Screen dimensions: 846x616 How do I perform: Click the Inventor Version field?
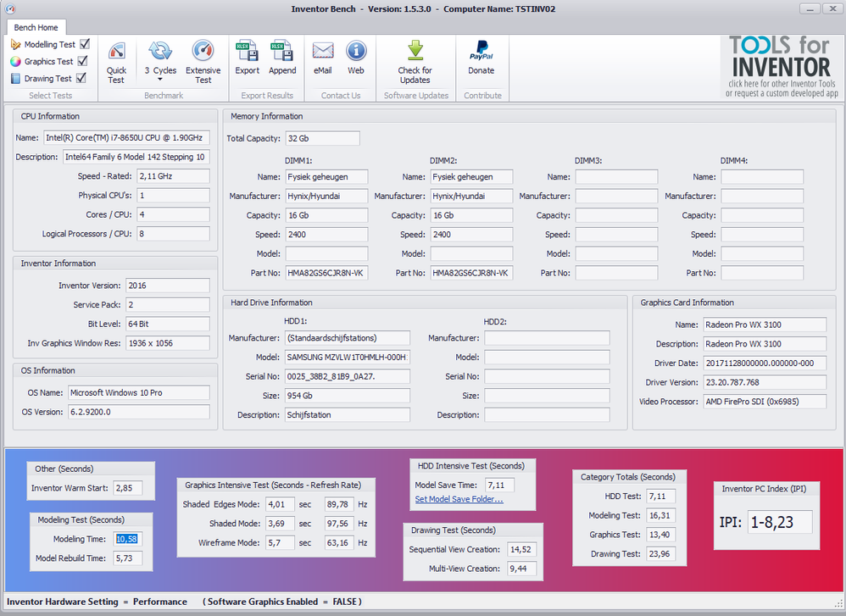[x=168, y=286]
